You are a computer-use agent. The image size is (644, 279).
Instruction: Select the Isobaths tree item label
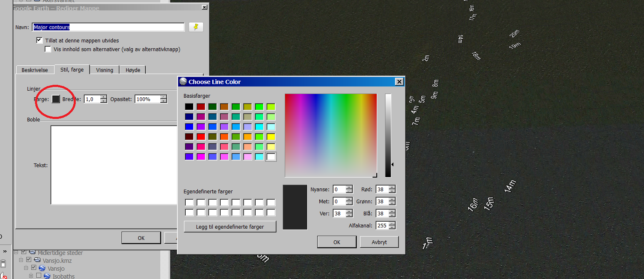pyautogui.click(x=63, y=276)
